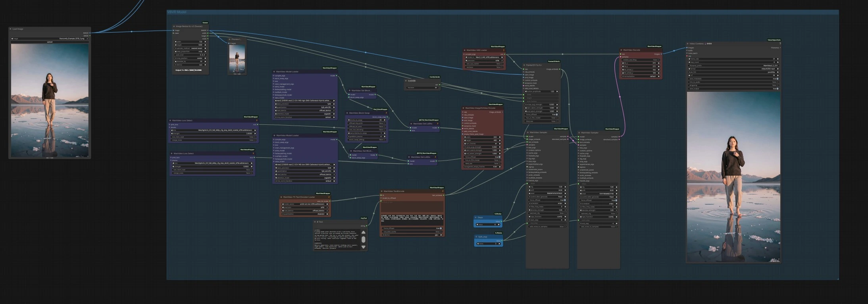
Task: Decrease height arrow in Image Resize node
Action: click(x=175, y=45)
